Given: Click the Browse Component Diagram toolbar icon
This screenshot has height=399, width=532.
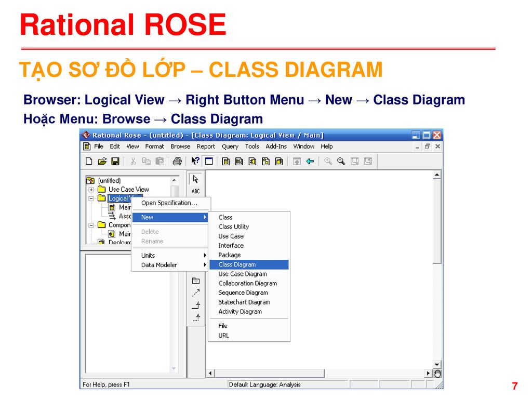Looking at the screenshot, I should [x=252, y=162].
